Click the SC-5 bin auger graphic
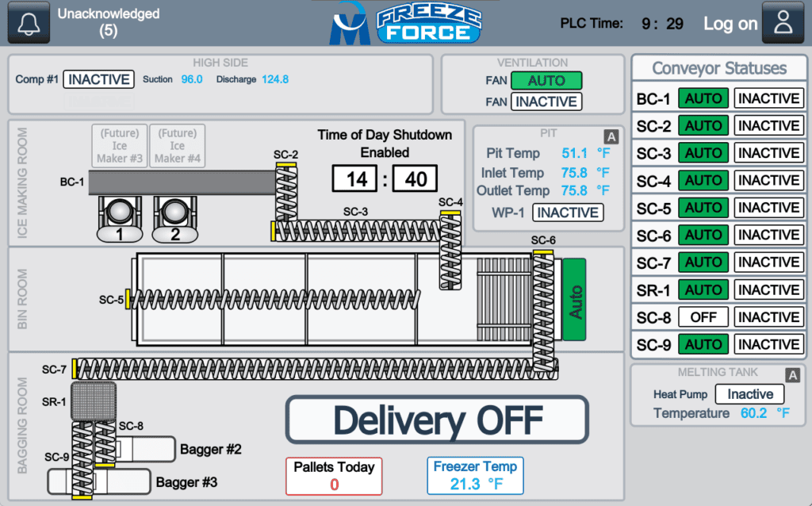 point(273,299)
